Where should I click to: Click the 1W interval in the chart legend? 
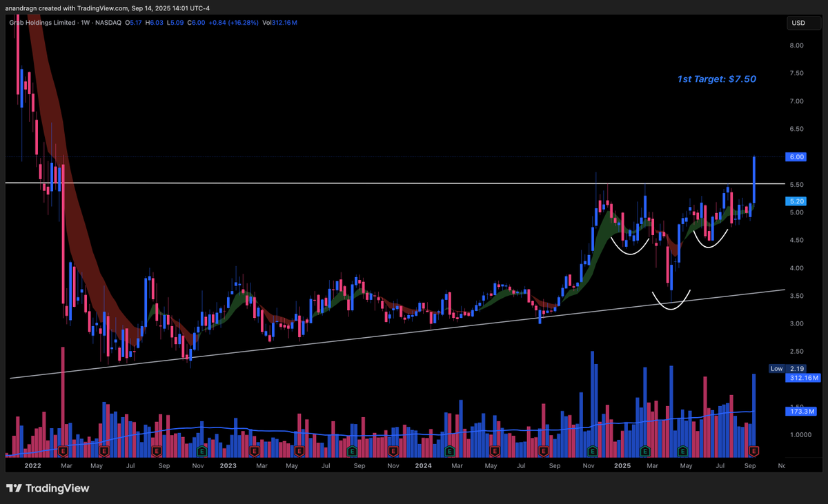pyautogui.click(x=86, y=23)
